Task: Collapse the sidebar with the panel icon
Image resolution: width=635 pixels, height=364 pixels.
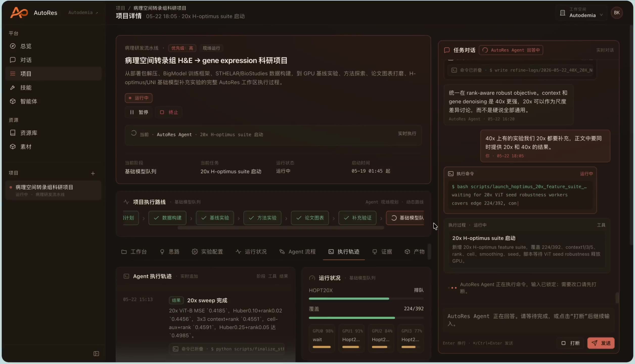Action: pyautogui.click(x=96, y=354)
